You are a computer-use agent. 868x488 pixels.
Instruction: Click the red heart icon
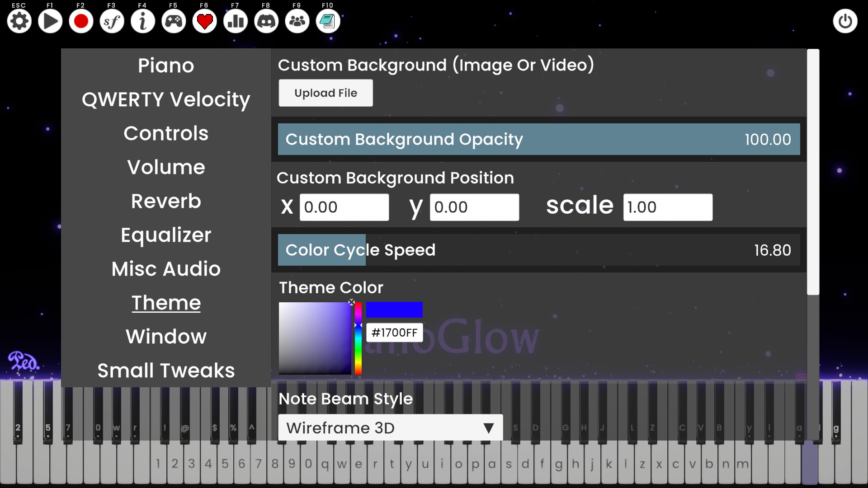click(x=204, y=21)
